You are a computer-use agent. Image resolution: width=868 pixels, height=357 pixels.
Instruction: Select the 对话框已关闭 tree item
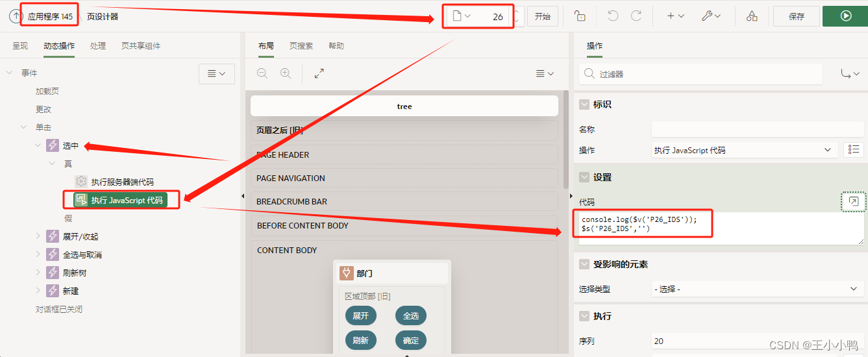[x=59, y=309]
